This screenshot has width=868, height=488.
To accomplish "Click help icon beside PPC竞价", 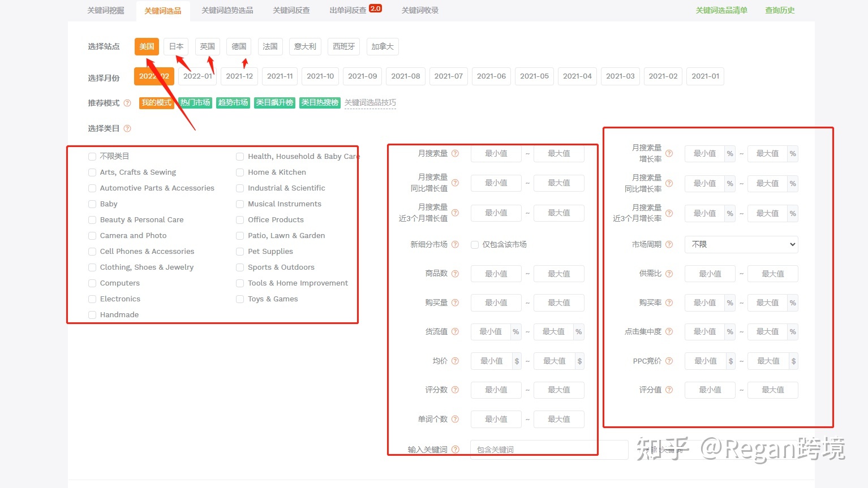I will click(x=669, y=361).
